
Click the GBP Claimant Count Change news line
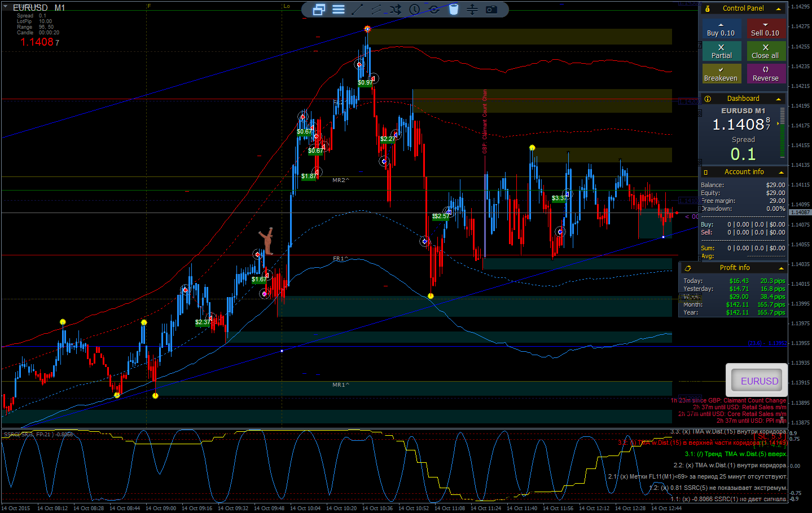(x=728, y=400)
